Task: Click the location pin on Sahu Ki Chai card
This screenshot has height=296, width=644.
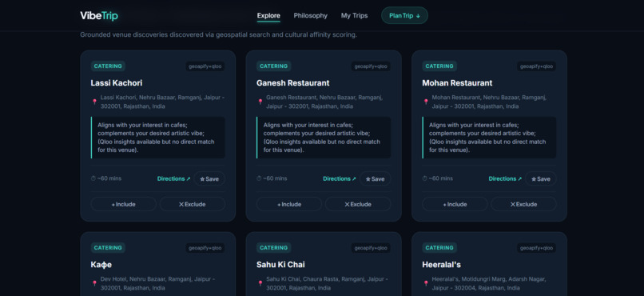Action: pyautogui.click(x=260, y=283)
